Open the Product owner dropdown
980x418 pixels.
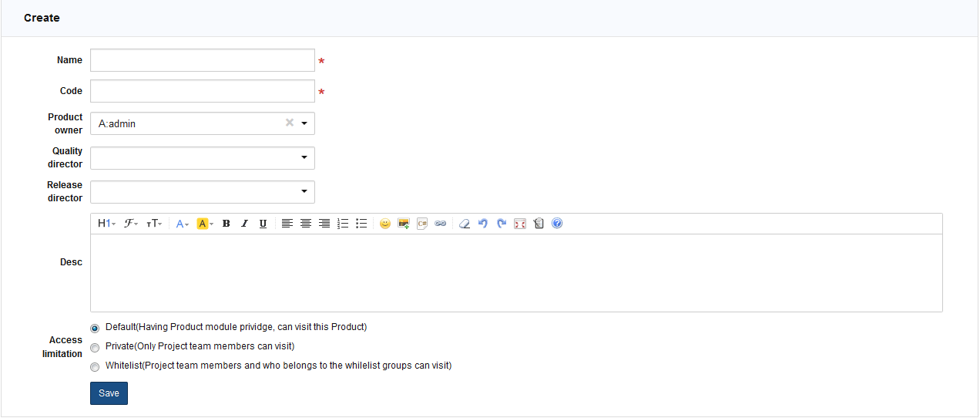[304, 123]
